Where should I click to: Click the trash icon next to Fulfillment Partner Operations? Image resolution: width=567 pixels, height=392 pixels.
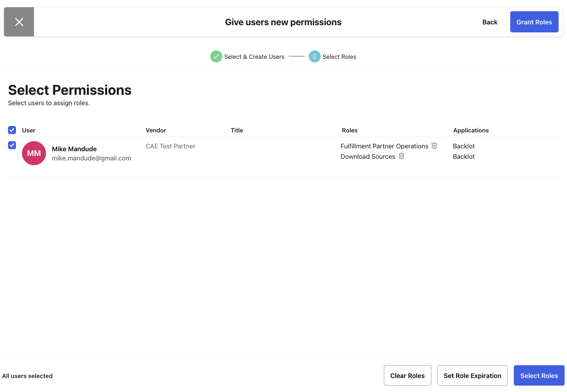coord(434,146)
